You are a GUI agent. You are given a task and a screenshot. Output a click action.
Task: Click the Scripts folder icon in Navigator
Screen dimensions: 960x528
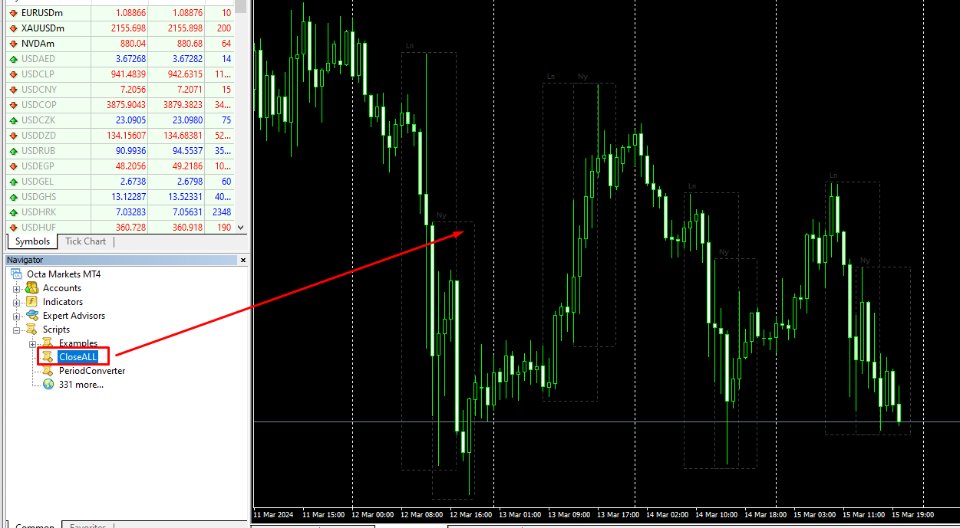(32, 330)
